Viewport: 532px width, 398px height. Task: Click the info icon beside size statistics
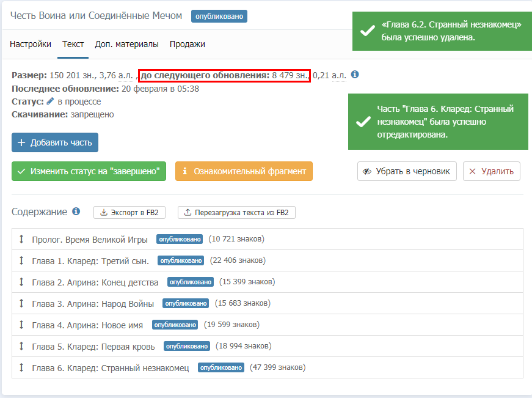(x=355, y=75)
